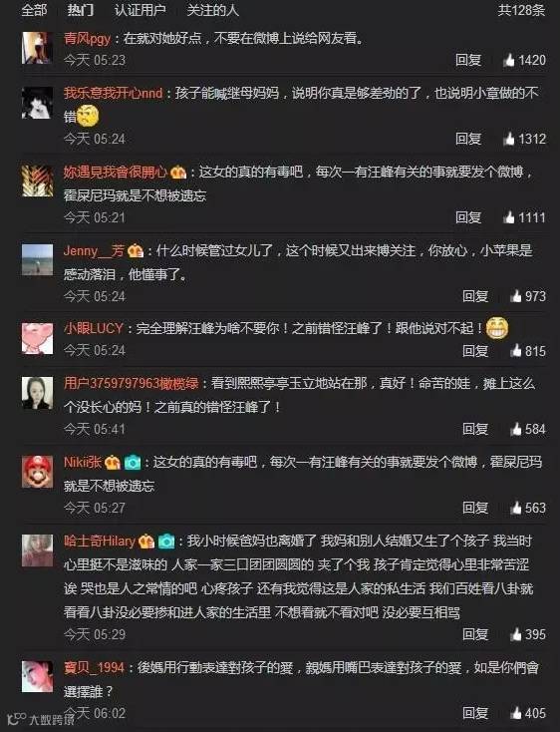Click camera badge next to Nikii张
The height and width of the screenshot is (732, 560).
[133, 462]
